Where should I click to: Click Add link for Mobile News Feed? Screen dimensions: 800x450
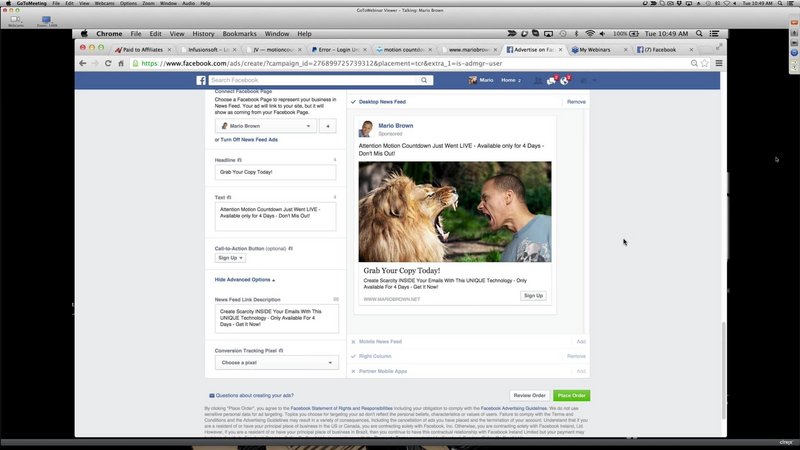pyautogui.click(x=581, y=342)
